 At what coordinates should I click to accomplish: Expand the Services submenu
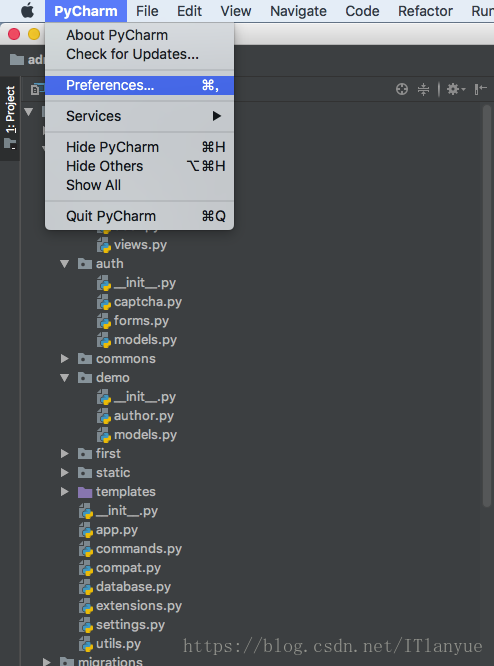[x=139, y=116]
